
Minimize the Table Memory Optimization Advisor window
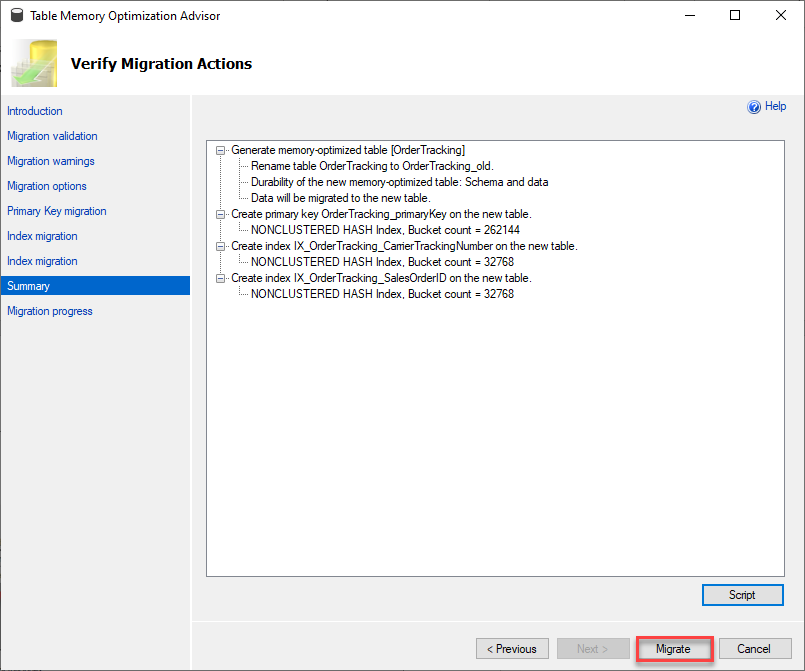point(690,15)
